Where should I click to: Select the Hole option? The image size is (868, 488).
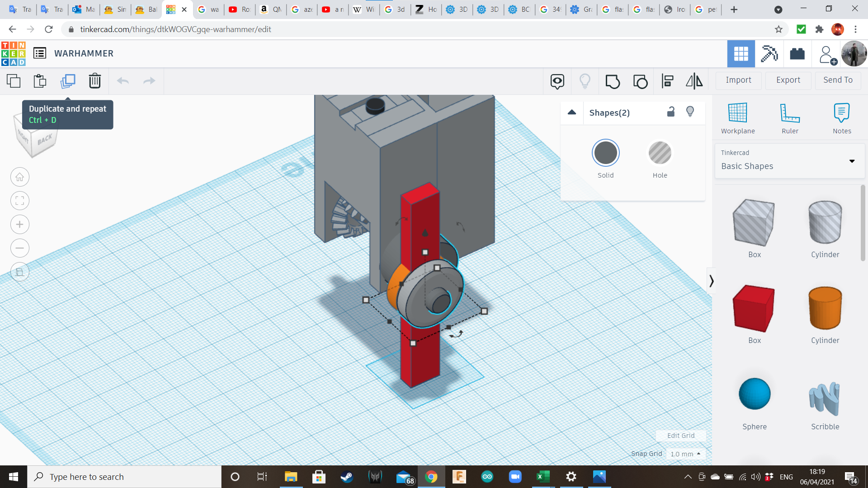pyautogui.click(x=660, y=153)
